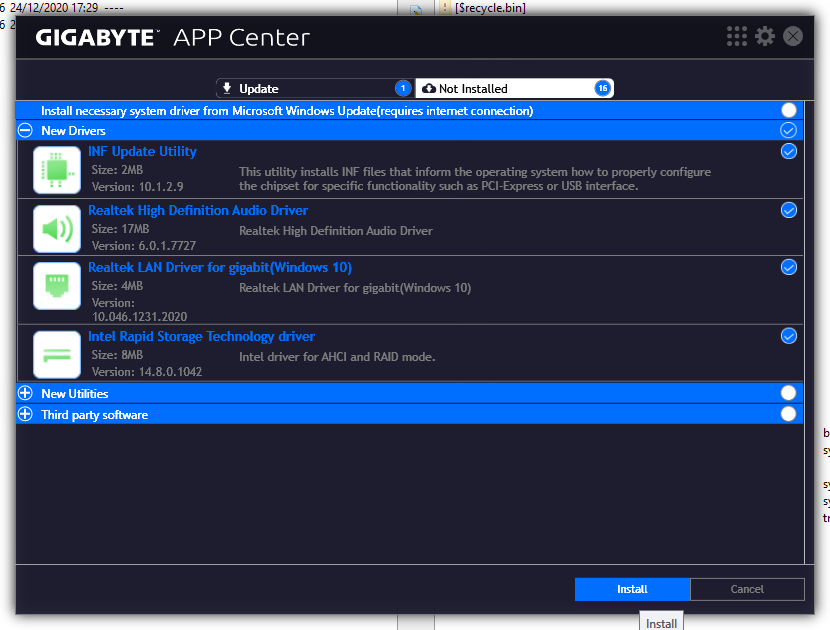The width and height of the screenshot is (830, 630).
Task: Click the Realtek audio driver speaker icon
Action: (56, 229)
